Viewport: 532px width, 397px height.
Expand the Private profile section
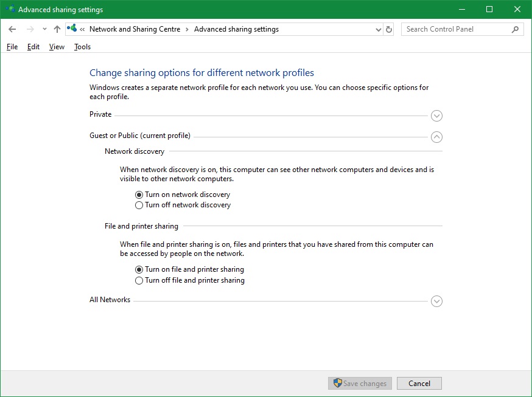436,116
